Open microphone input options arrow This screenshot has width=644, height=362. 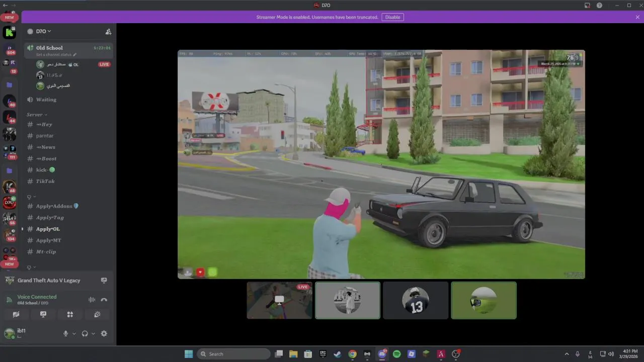[74, 333]
